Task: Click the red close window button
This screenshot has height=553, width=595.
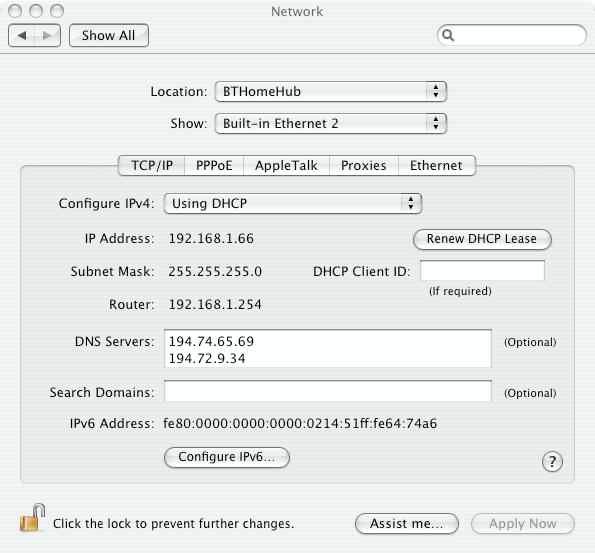Action: pyautogui.click(x=15, y=11)
